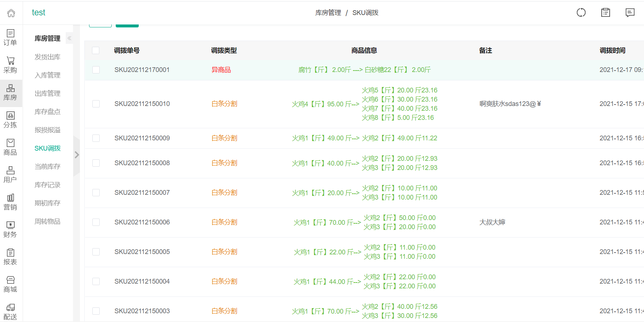Check the row for SKU202112170001

(96, 70)
